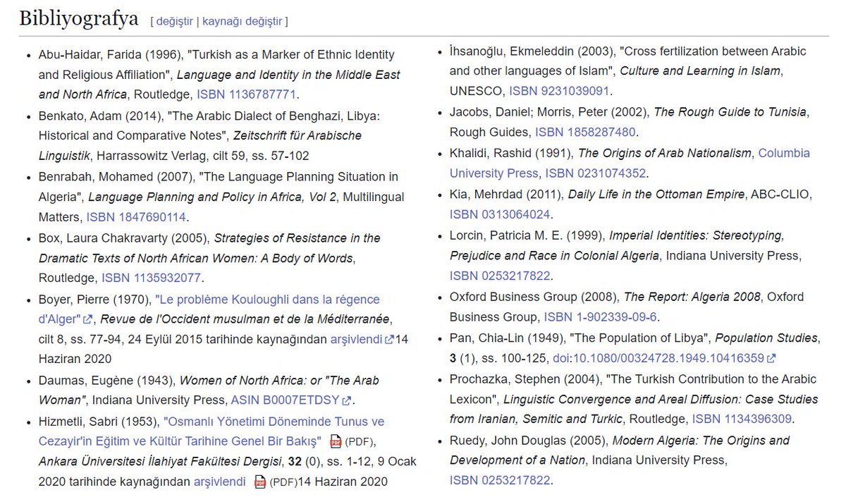Open ISBN 9231039091 for İhsanoğlu
This screenshot has height=504, width=846.
tap(559, 91)
